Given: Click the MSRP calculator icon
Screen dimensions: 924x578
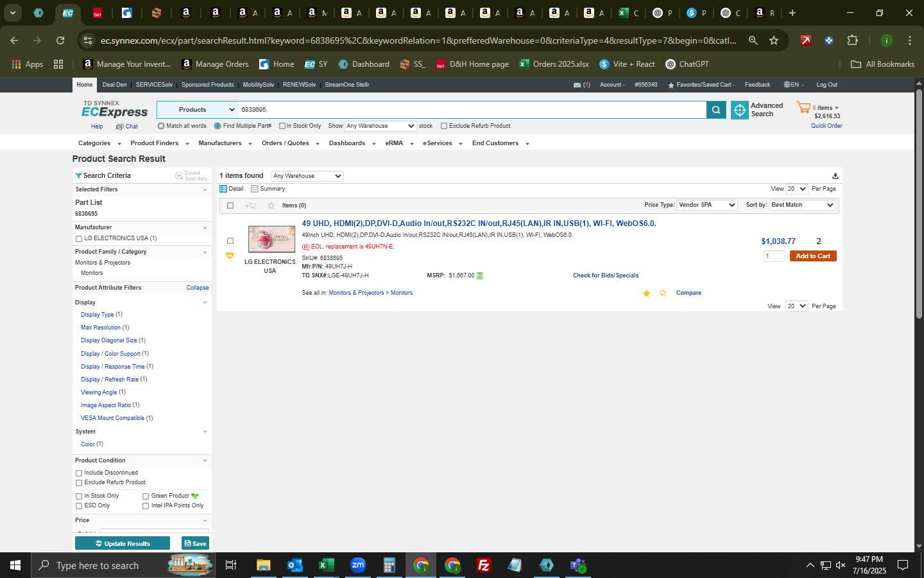Looking at the screenshot, I should click(x=480, y=276).
